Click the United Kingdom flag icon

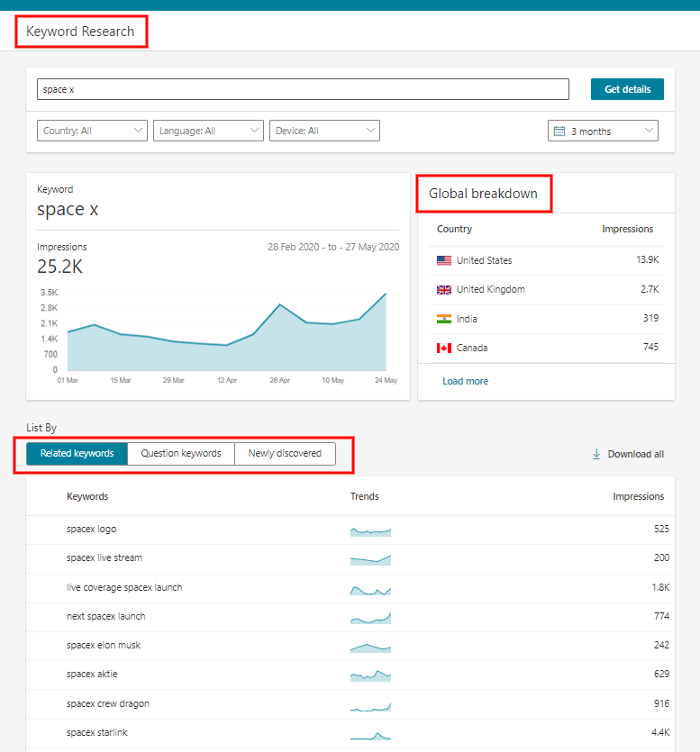444,290
